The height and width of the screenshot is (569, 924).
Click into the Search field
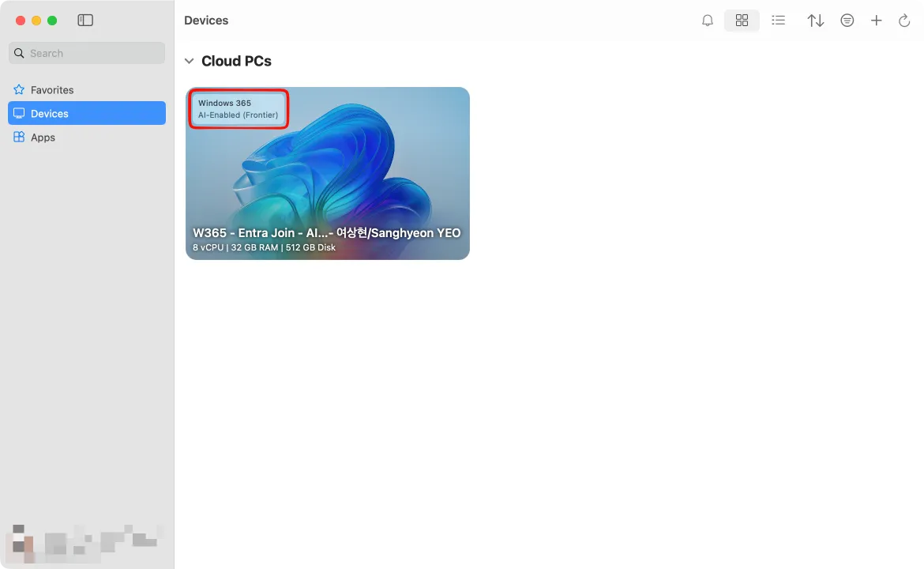[x=87, y=53]
